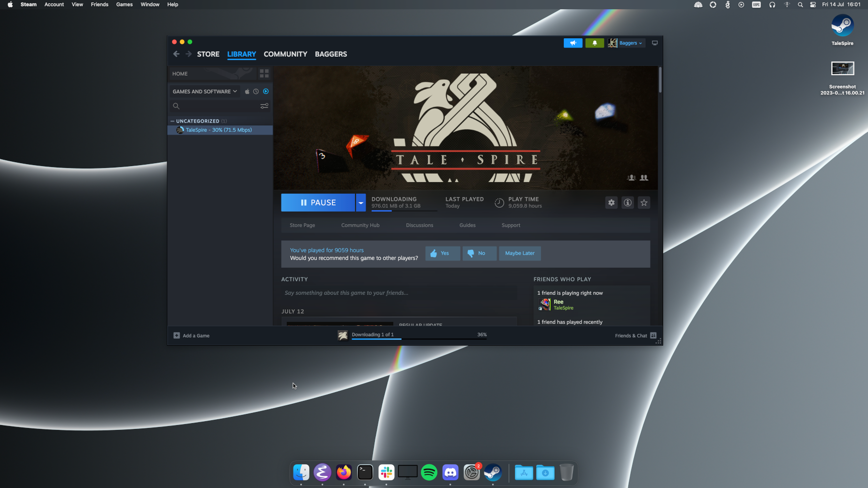
Task: Click bottom Downloading 1 of 1 progress bar
Action: pos(419,339)
